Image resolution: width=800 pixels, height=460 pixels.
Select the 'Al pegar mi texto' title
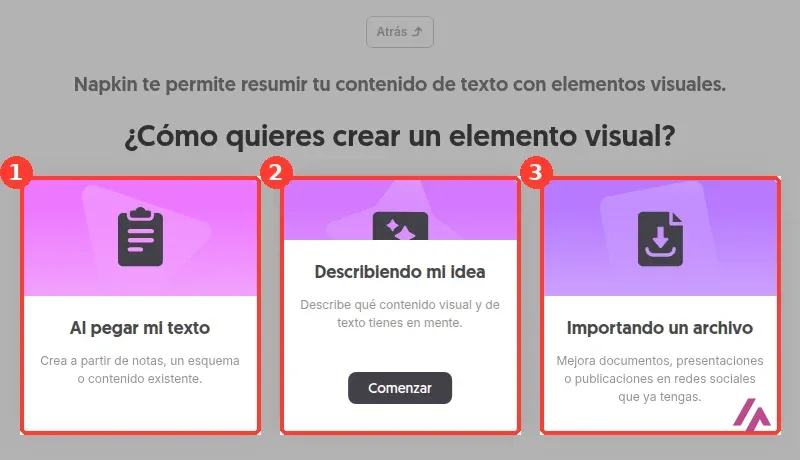pos(140,328)
